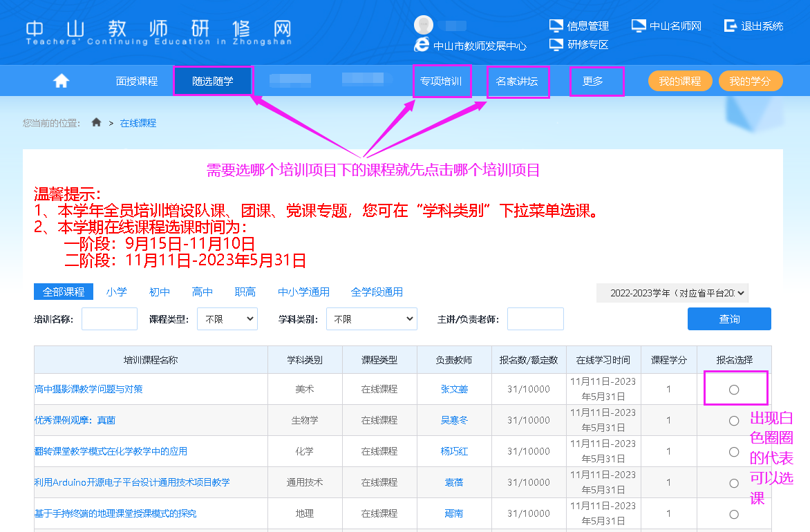The image size is (810, 532).
Task: Open the 信息管理 link
Action: point(588,26)
